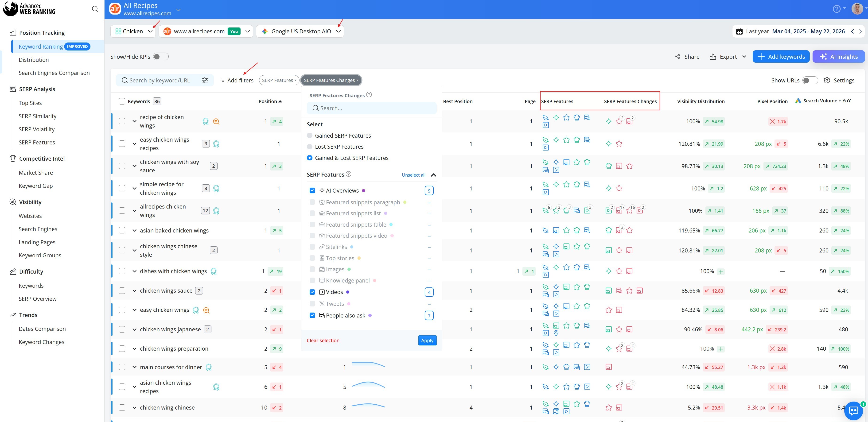The width and height of the screenshot is (868, 422).
Task: Uncheck the People also ask checkbox
Action: [312, 315]
